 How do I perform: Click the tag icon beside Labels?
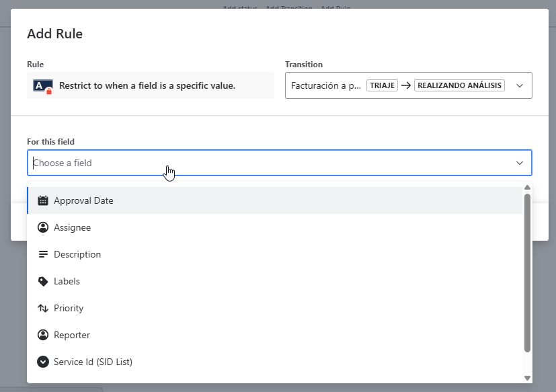(x=43, y=281)
